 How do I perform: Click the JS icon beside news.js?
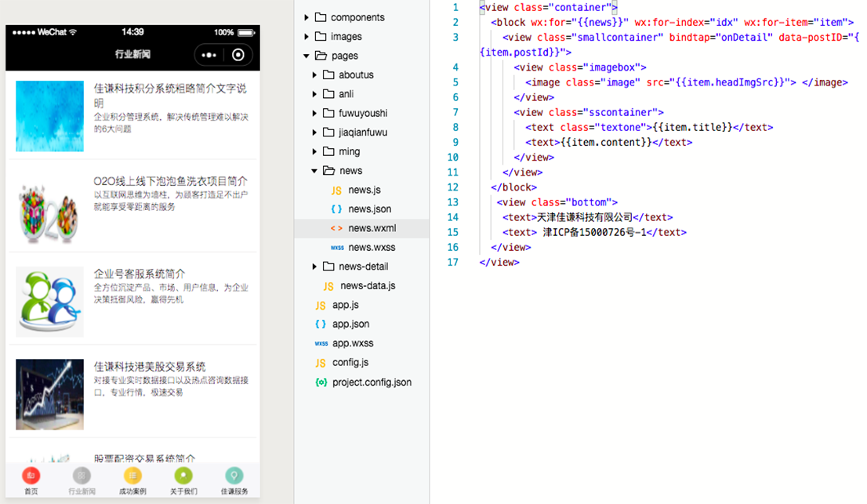(336, 190)
